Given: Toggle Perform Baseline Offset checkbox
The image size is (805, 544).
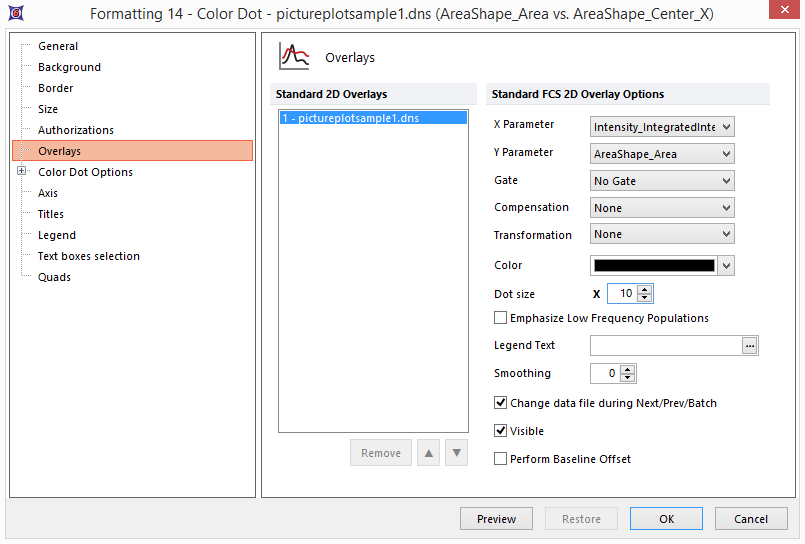Looking at the screenshot, I should pyautogui.click(x=501, y=459).
